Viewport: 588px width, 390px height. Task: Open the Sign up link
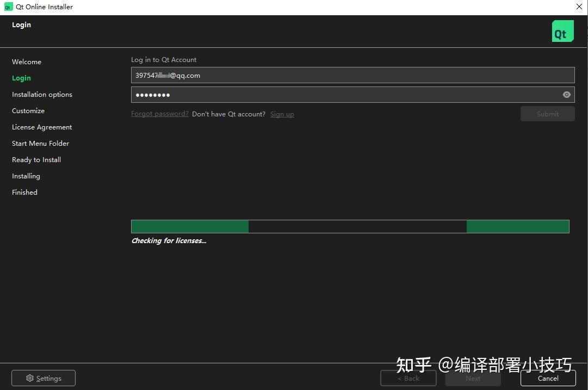point(282,114)
